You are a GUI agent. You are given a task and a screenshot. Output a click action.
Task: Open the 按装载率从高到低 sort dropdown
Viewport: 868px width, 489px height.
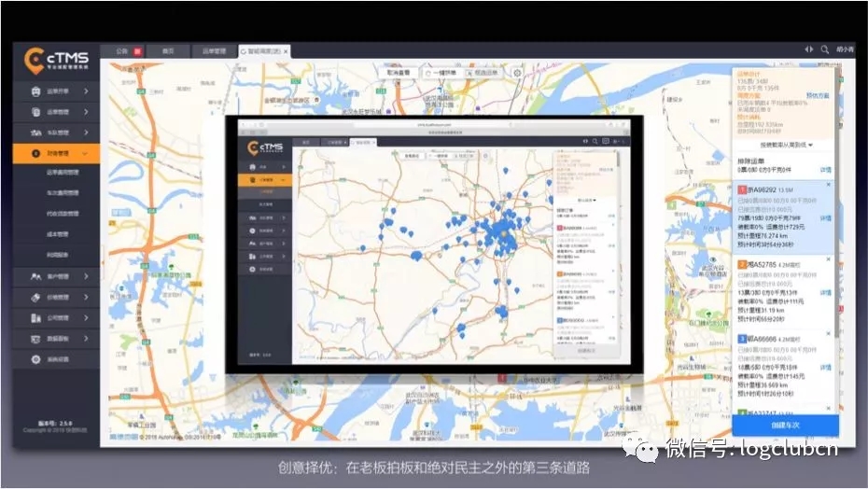pos(786,145)
